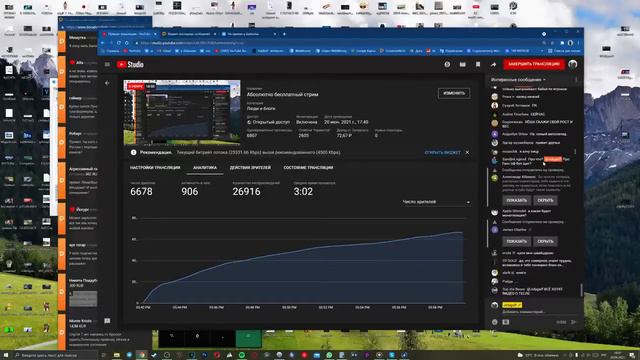Click the back arrow beside stream preview
This screenshot has height=360, width=640.
click(107, 83)
